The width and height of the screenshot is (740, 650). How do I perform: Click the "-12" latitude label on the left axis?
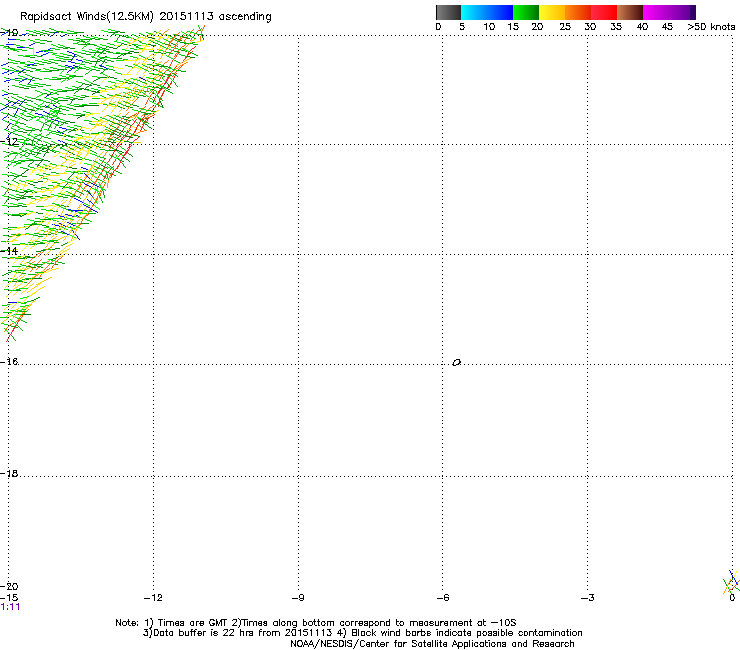(x=9, y=142)
